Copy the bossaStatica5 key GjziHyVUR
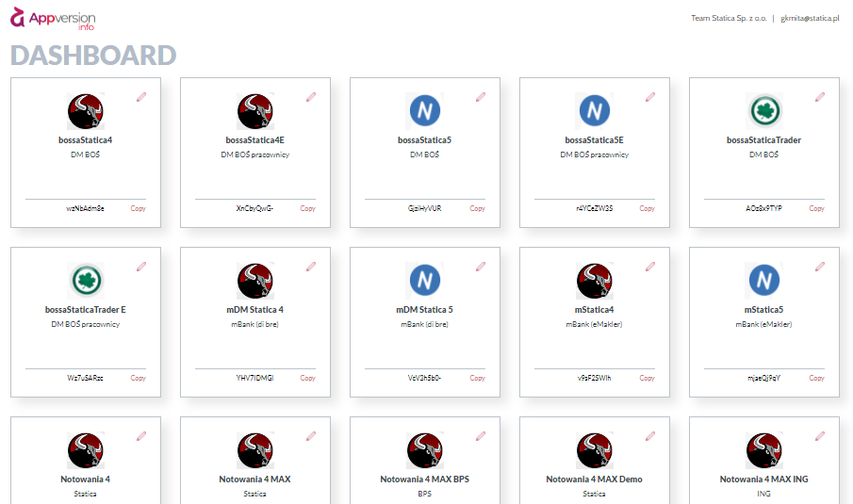853x504 pixels. [478, 208]
